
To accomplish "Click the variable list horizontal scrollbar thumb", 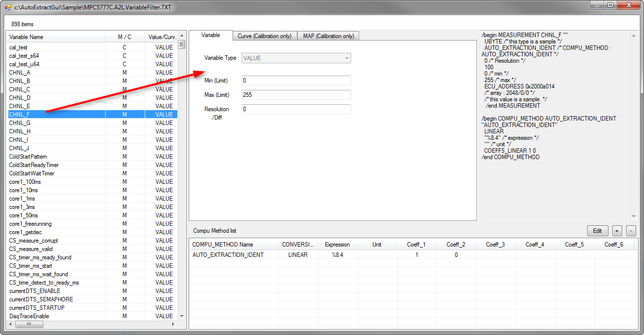I will pos(29,324).
